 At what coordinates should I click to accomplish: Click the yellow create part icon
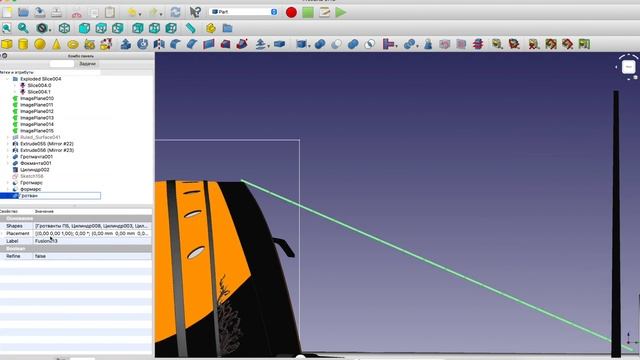pyautogui.click(x=211, y=28)
